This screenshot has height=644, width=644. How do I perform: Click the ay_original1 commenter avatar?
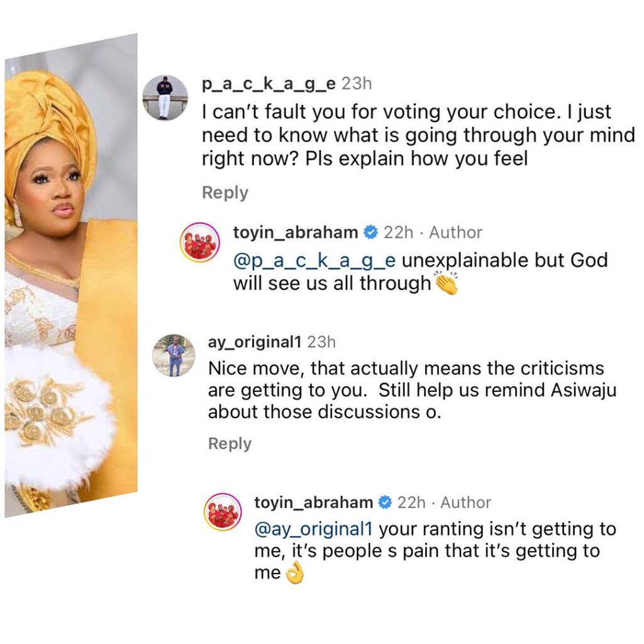pyautogui.click(x=174, y=355)
